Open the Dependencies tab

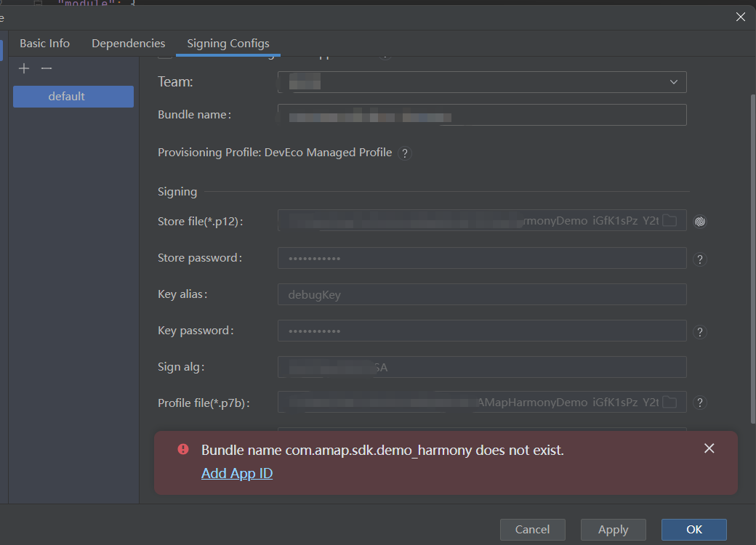pyautogui.click(x=128, y=44)
